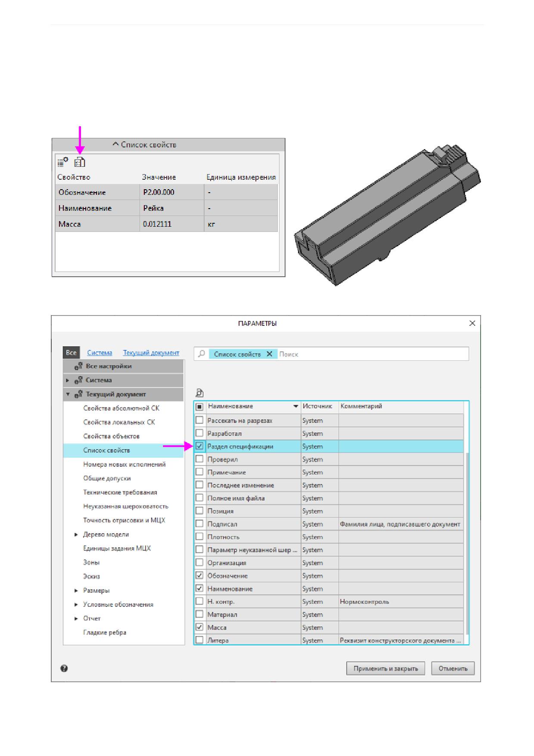Click the Нормоконтроль comment cell
Viewport: 534px width, 756px height.
pyautogui.click(x=401, y=602)
